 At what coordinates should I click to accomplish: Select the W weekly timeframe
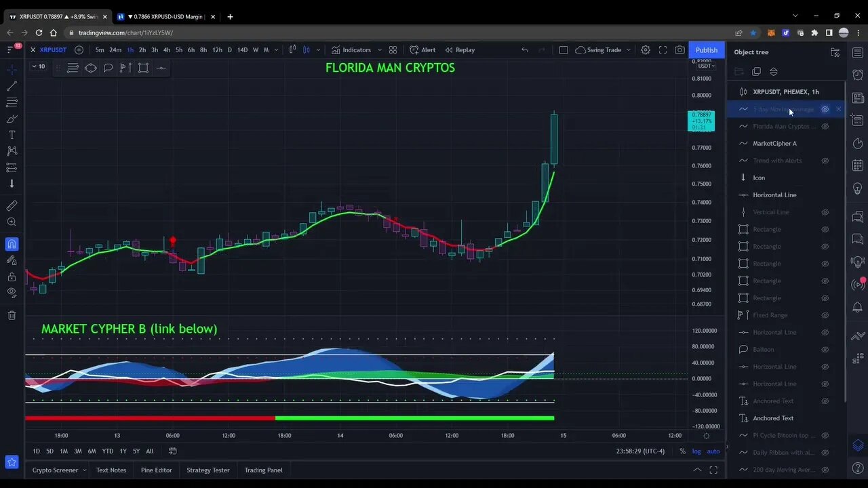coord(256,49)
